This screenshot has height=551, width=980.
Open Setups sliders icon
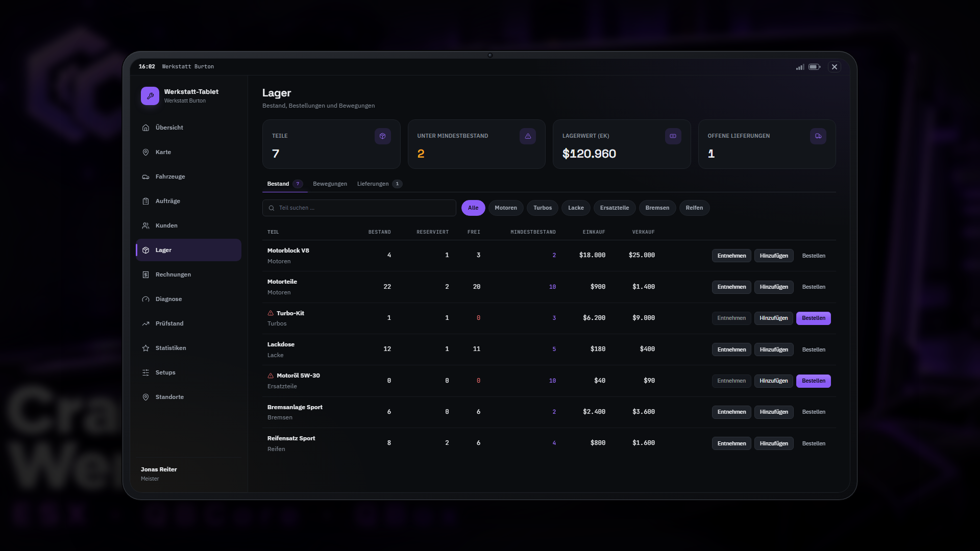[x=145, y=372]
